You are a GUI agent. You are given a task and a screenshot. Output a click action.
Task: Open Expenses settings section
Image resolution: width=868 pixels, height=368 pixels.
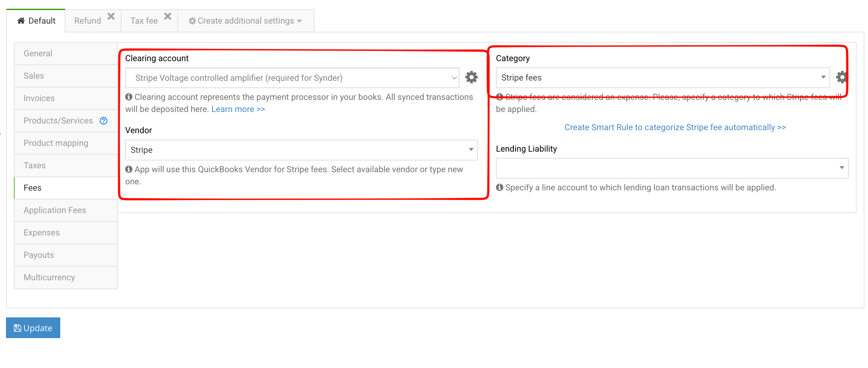pyautogui.click(x=66, y=233)
